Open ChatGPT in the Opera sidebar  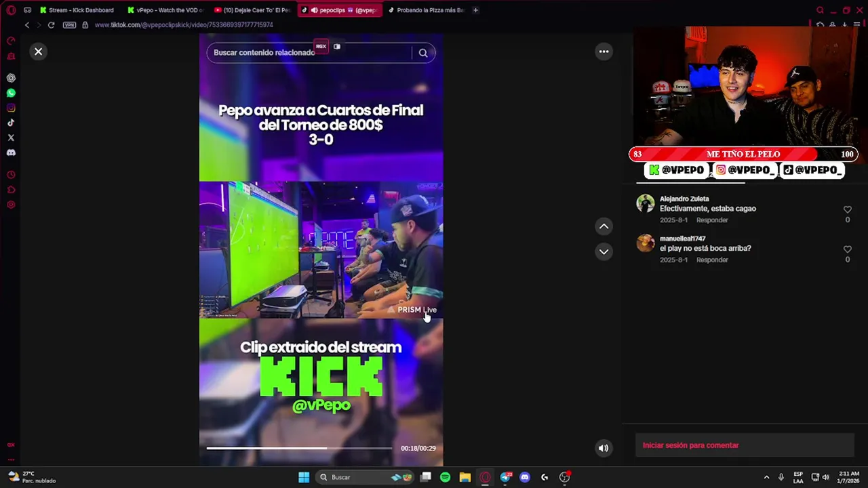[x=11, y=78]
